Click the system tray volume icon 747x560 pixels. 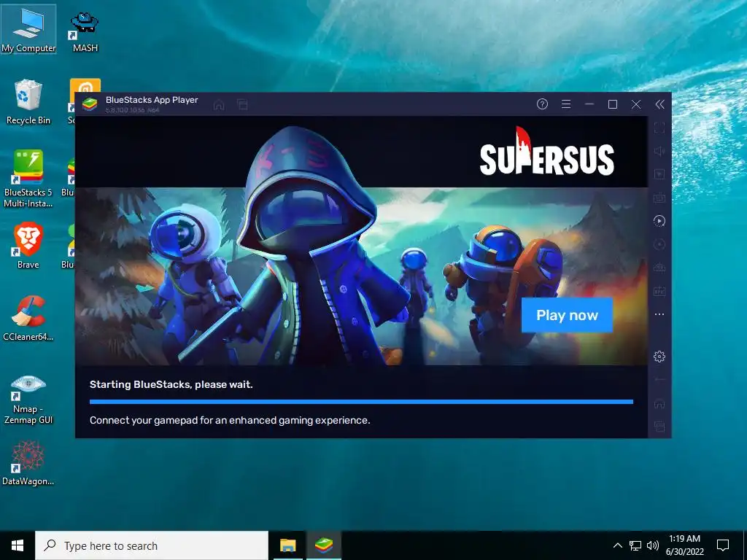point(653,545)
